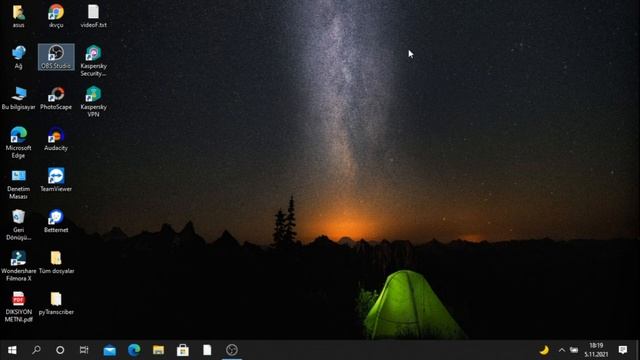Switch to OBS Studio in the taskbar

coord(231,350)
